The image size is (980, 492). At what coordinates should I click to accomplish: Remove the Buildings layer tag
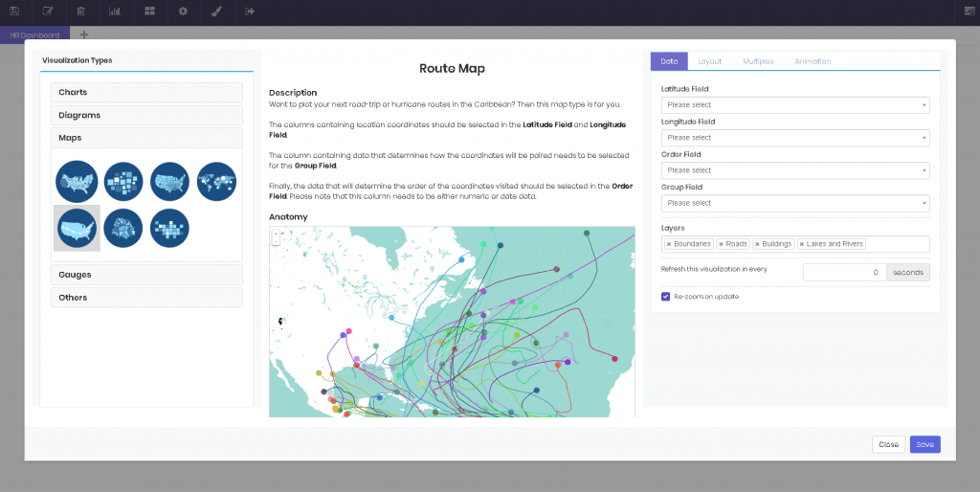[757, 244]
